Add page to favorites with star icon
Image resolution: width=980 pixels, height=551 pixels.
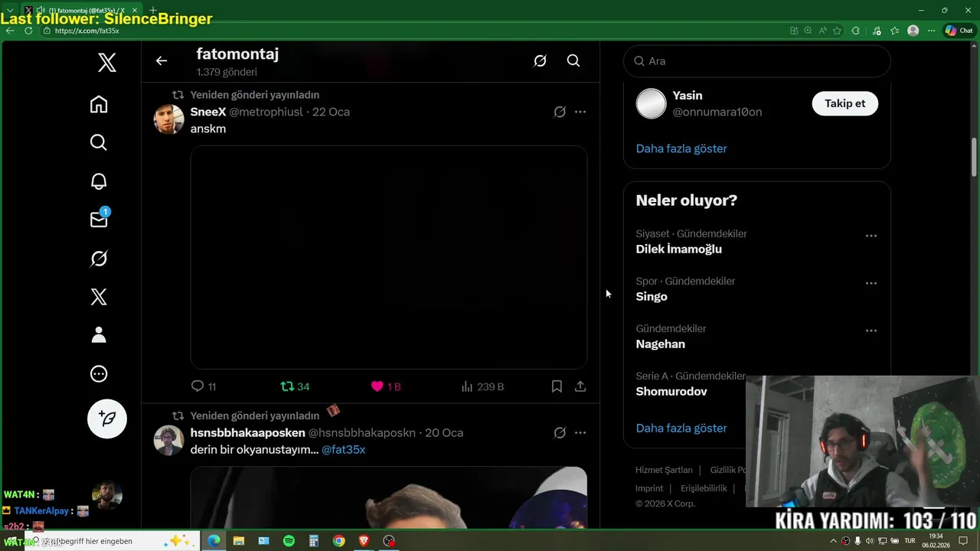[x=838, y=31]
